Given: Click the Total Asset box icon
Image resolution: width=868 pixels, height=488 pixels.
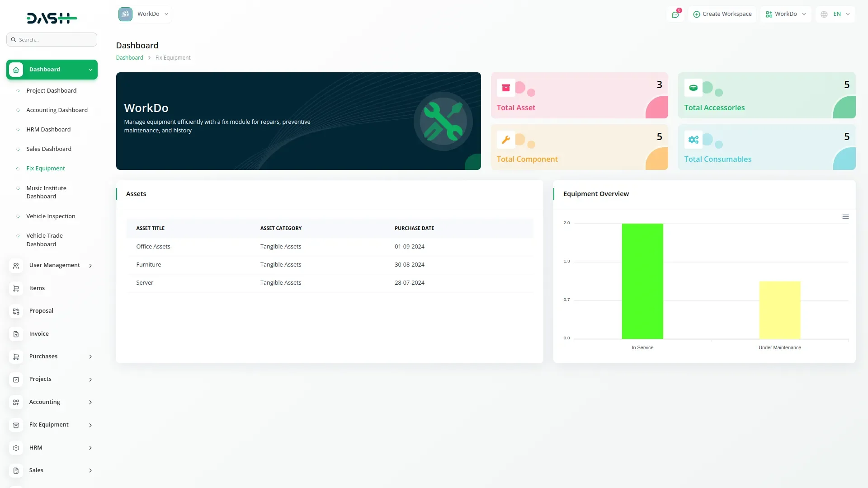Looking at the screenshot, I should (x=506, y=88).
